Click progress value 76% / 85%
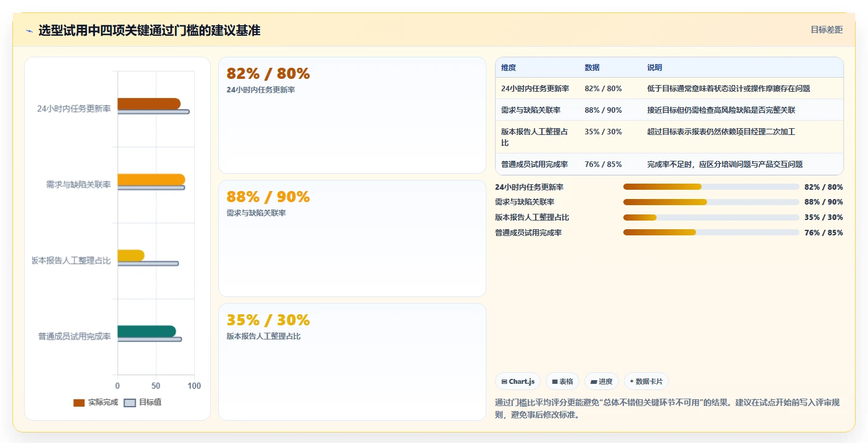Viewport: 868px width, 443px height. (824, 232)
